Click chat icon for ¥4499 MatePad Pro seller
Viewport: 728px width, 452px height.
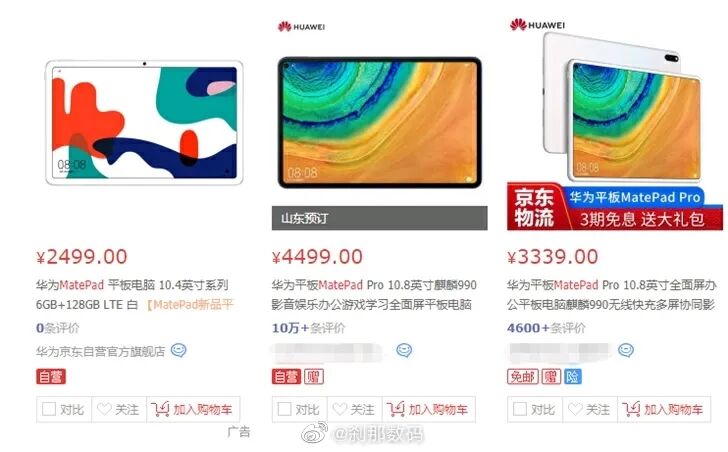pos(404,350)
